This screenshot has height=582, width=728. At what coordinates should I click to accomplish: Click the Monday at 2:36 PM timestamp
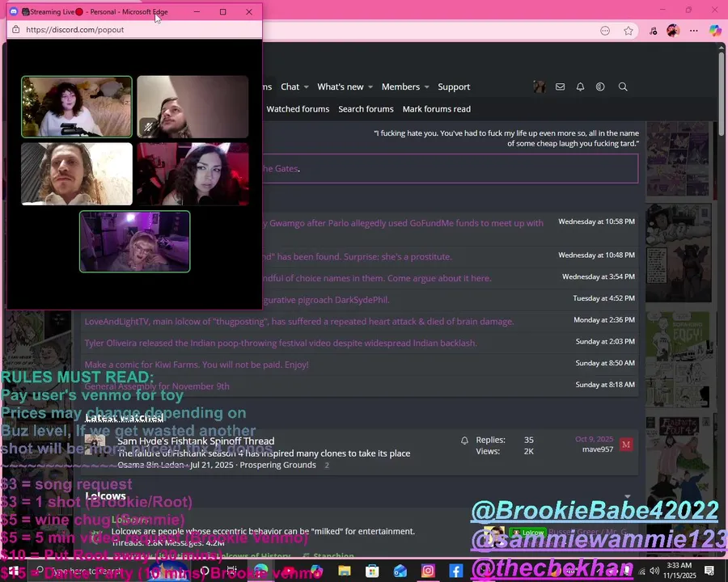tap(604, 320)
